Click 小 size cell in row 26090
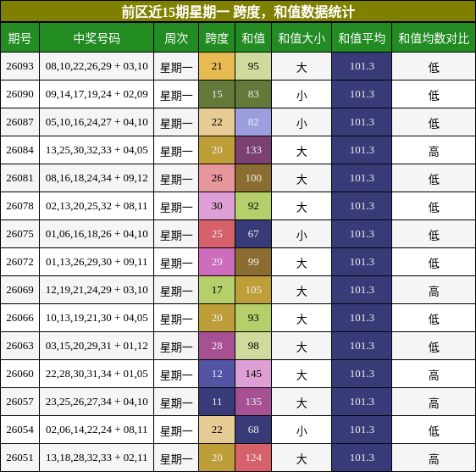Screen dimensions: 476x472 click(302, 94)
